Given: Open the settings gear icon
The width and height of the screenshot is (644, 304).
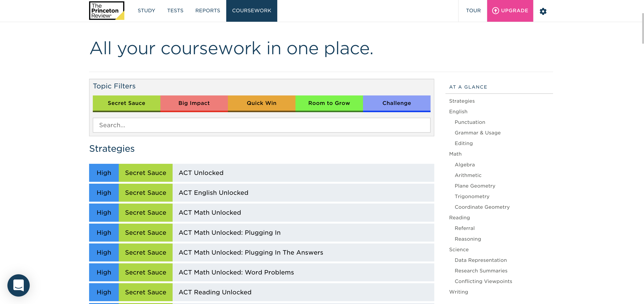Looking at the screenshot, I should click(x=543, y=11).
